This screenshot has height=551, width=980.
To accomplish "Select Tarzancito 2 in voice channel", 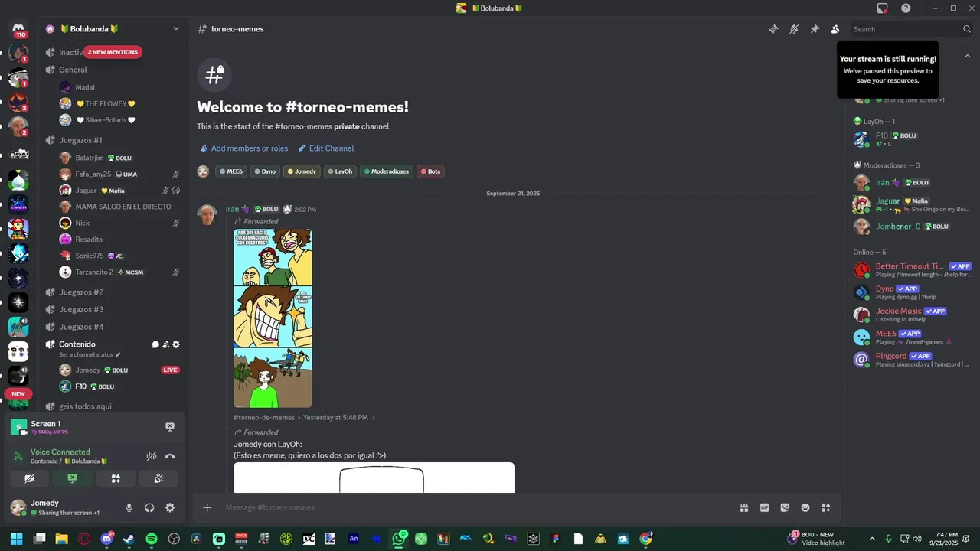I will pyautogui.click(x=119, y=272).
